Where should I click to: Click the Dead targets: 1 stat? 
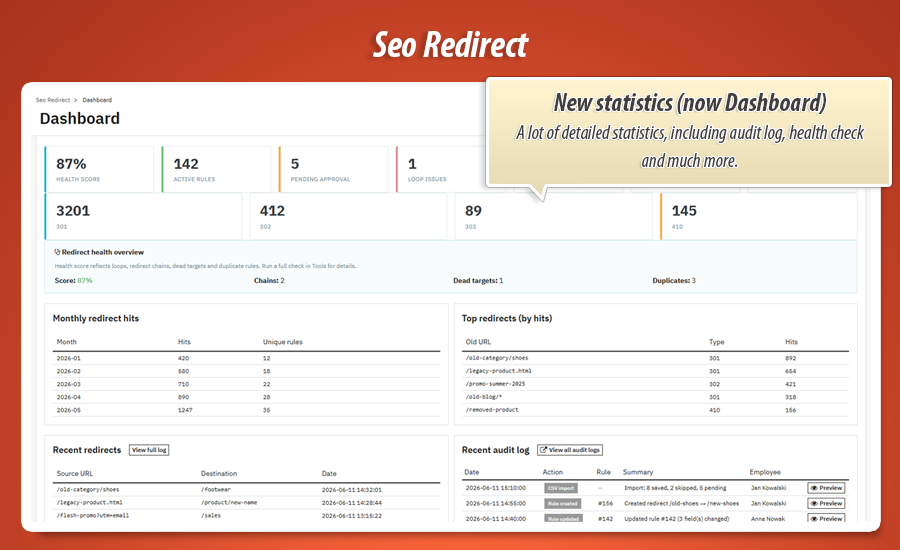coord(478,281)
